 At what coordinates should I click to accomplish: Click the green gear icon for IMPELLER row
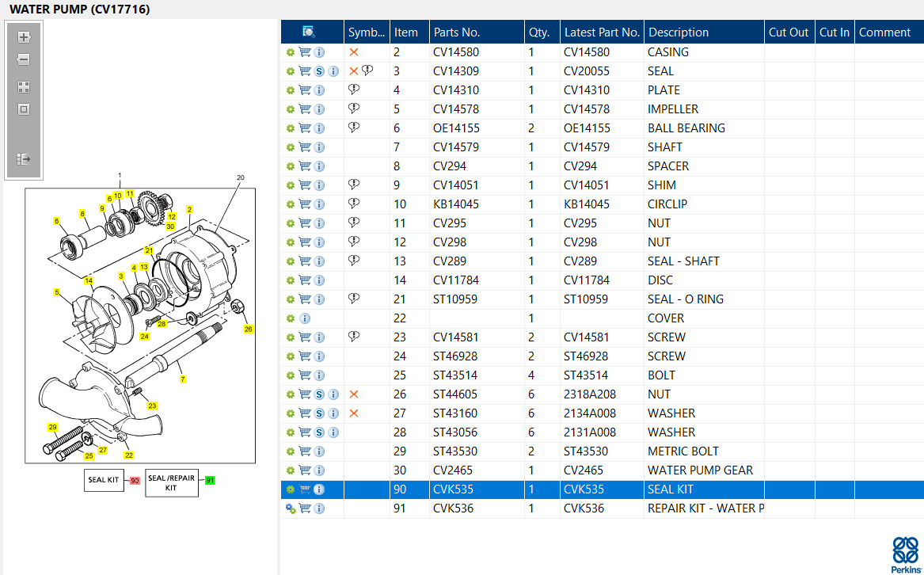click(291, 109)
